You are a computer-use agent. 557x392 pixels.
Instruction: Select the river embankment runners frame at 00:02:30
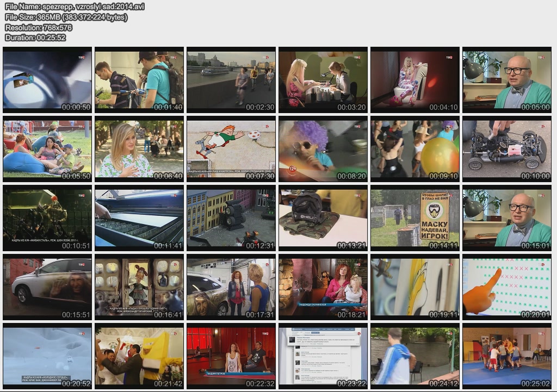[x=231, y=79]
